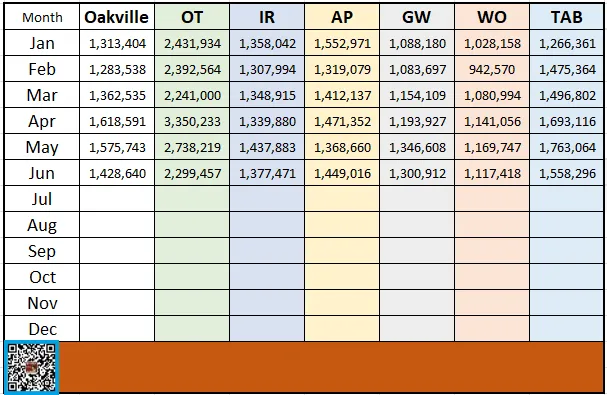Select the Month header cell
The height and width of the screenshot is (395, 607).
(x=42, y=17)
